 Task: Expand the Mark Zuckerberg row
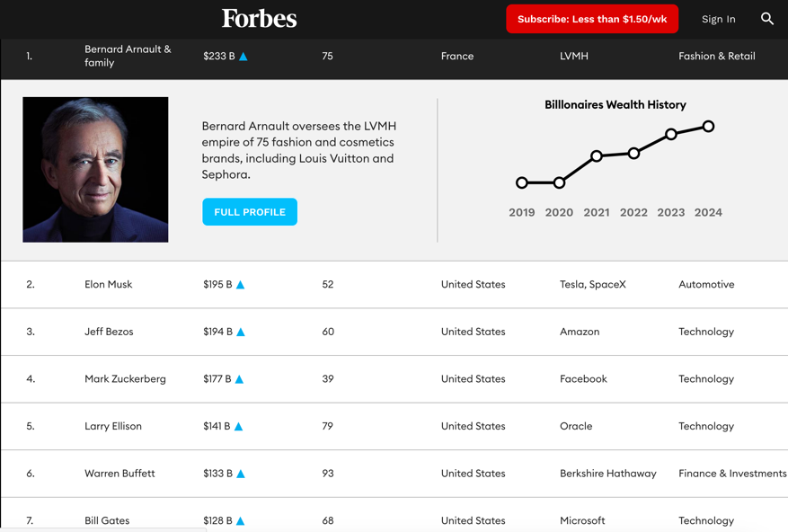pyautogui.click(x=125, y=379)
